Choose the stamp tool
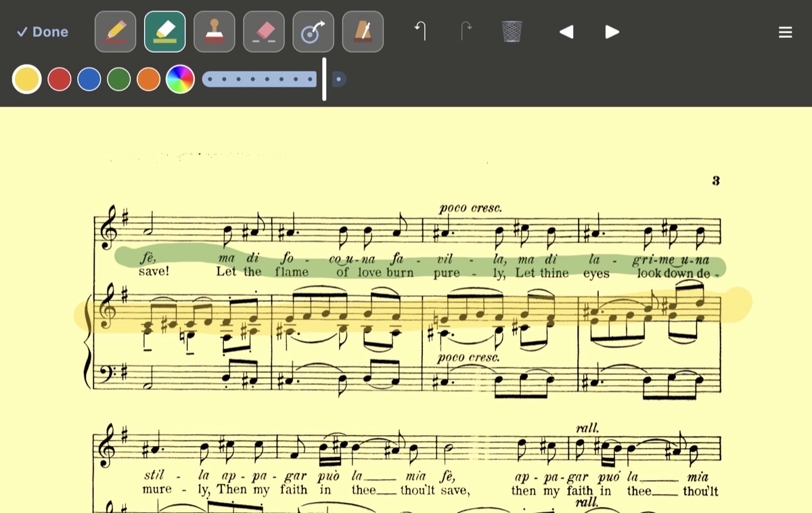 coord(215,32)
